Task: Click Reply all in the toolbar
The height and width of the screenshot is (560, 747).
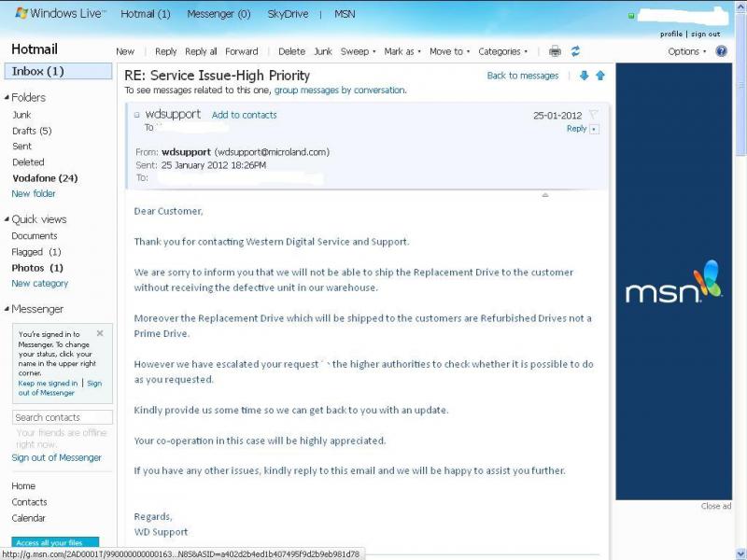Action: point(201,51)
